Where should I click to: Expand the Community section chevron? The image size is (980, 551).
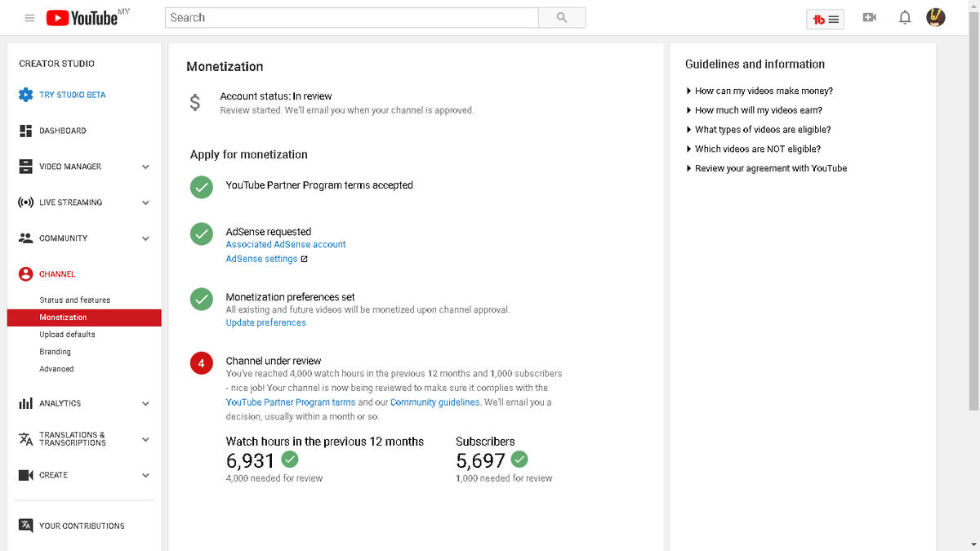pyautogui.click(x=145, y=238)
